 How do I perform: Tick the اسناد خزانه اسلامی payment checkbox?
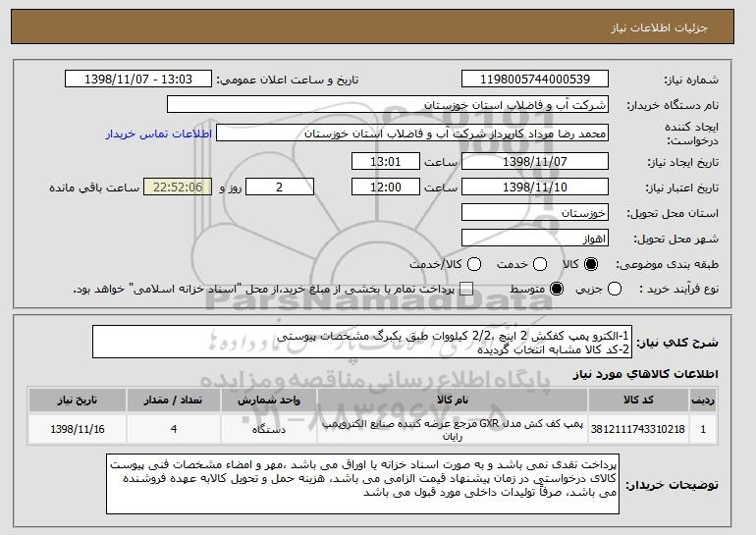(466, 289)
